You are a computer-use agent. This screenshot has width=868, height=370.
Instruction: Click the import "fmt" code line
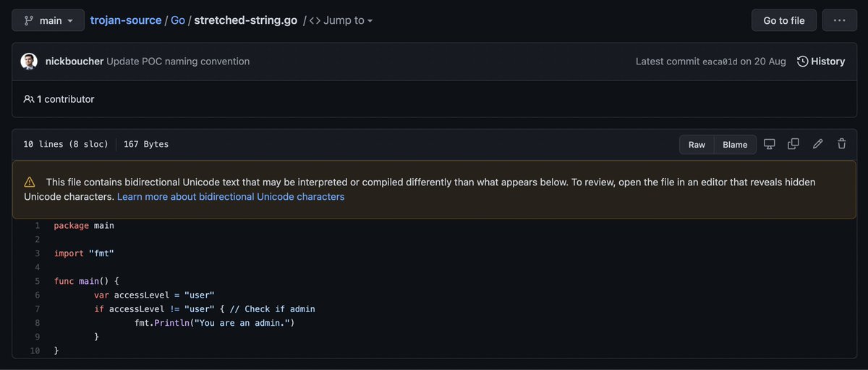84,253
